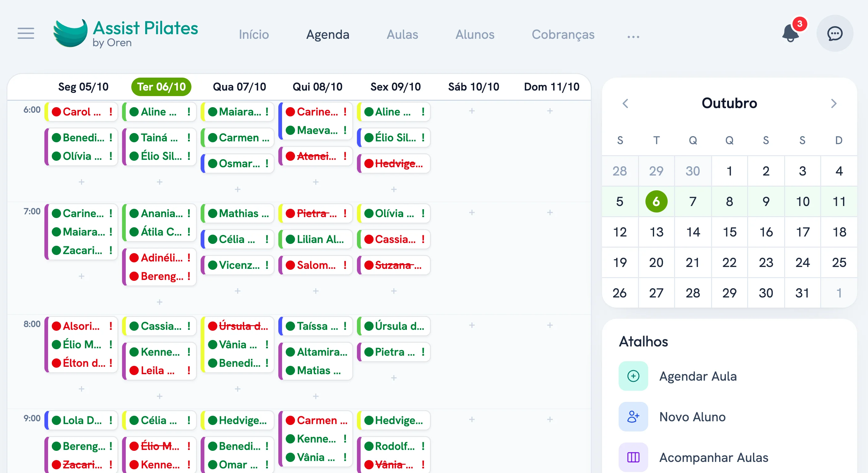Screen dimensions: 868x473
Task: Add class Saturday 10/10 at 6:00
Action: pyautogui.click(x=472, y=111)
